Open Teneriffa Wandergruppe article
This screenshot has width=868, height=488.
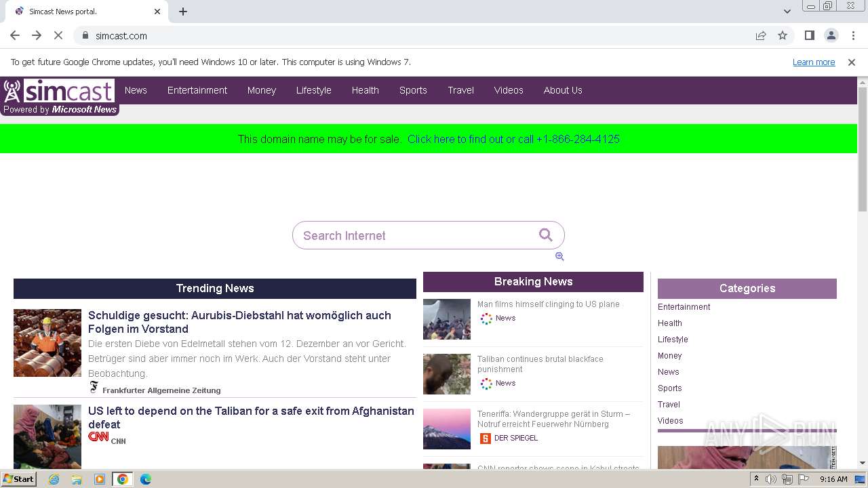(x=553, y=419)
